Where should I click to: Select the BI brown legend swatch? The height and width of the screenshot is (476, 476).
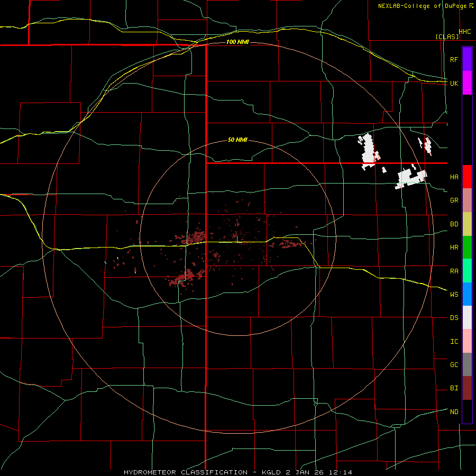(x=467, y=388)
